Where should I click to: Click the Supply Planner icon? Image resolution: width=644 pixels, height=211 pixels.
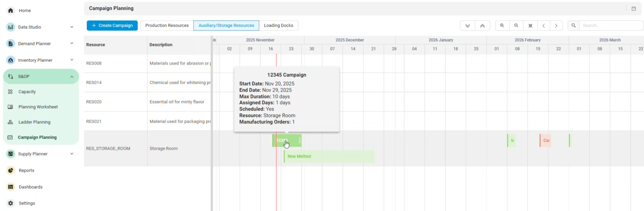[11, 154]
